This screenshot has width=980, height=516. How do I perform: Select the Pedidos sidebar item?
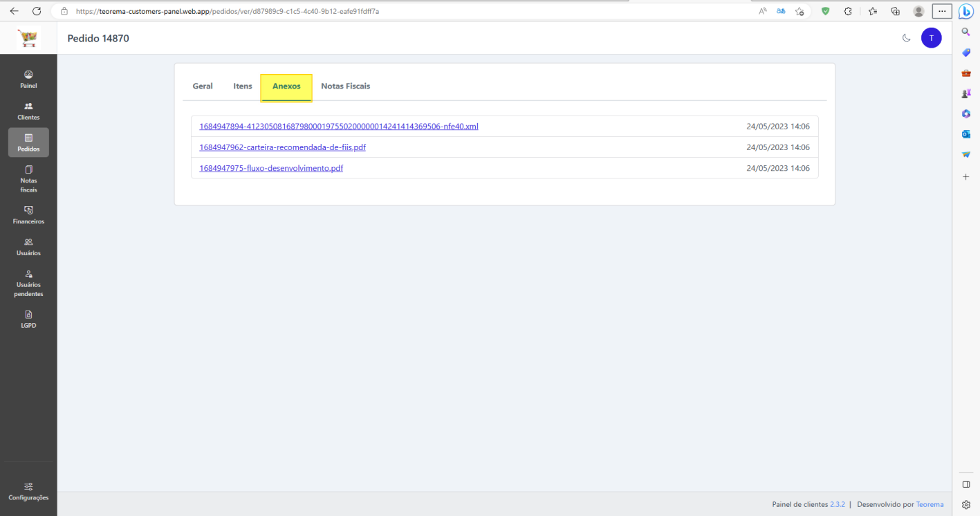[x=28, y=142]
